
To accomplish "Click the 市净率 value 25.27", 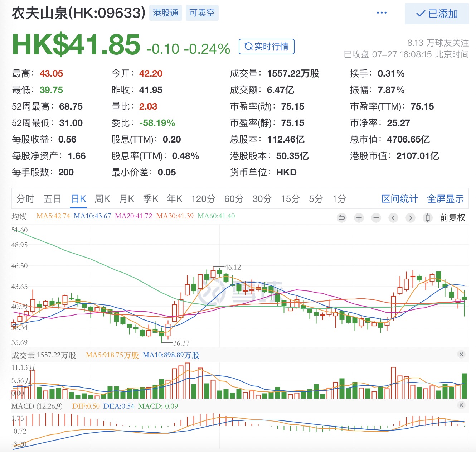I will tap(398, 123).
